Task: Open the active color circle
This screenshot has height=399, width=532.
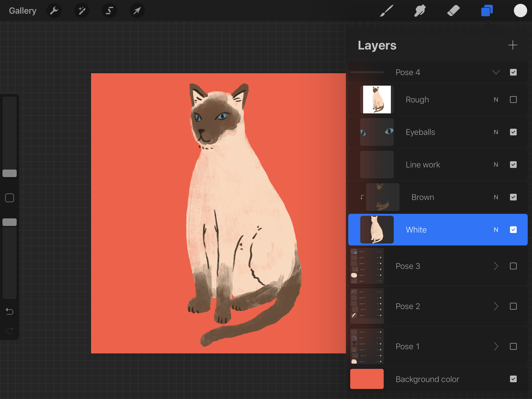Action: coord(520,11)
